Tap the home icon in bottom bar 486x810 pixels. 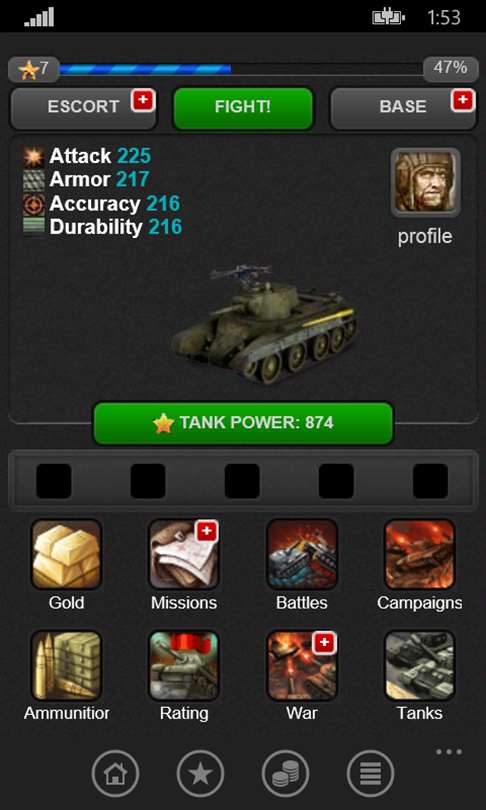pyautogui.click(x=115, y=773)
